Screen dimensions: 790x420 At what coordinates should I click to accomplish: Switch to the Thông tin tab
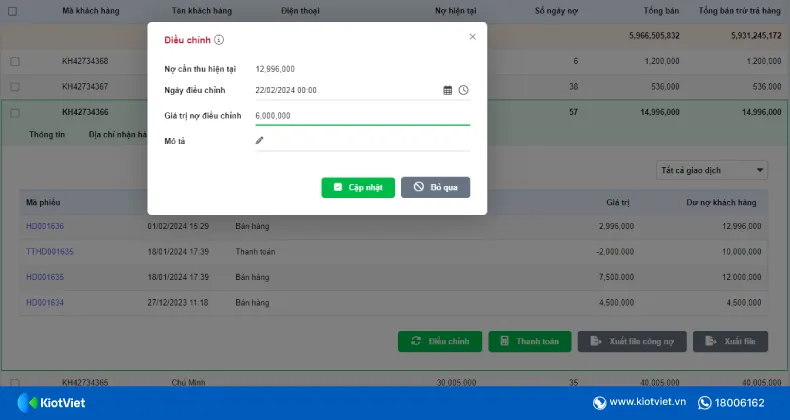[47, 134]
